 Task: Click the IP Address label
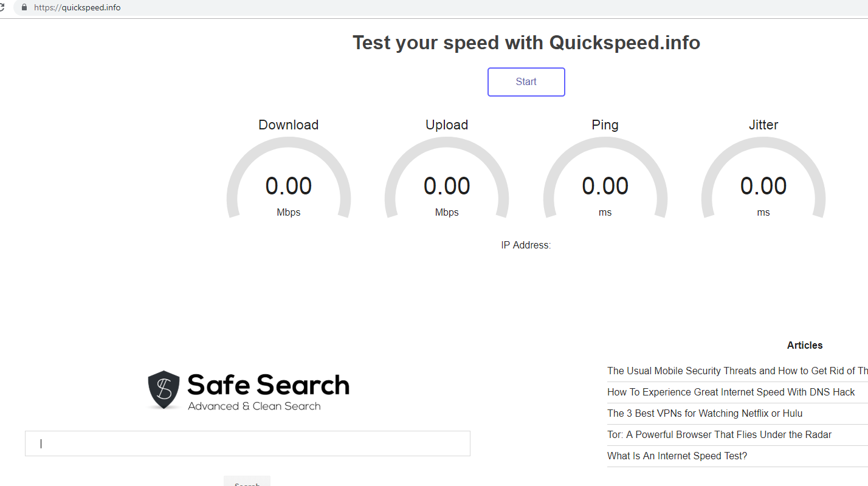pyautogui.click(x=526, y=245)
